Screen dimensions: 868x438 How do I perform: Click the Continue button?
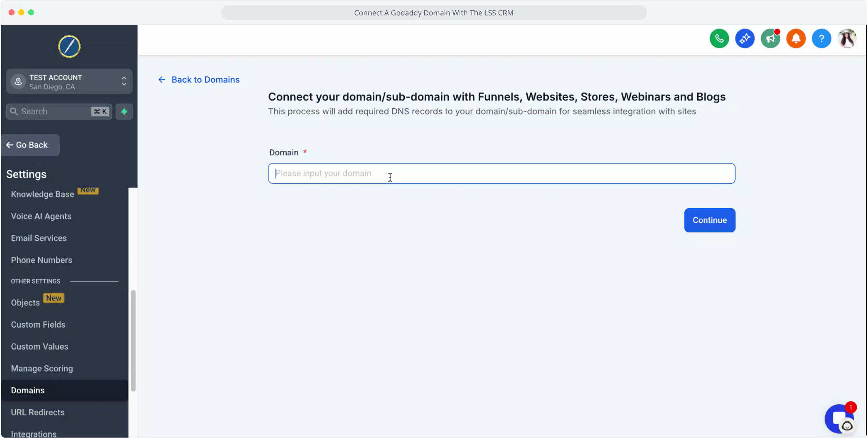[710, 220]
